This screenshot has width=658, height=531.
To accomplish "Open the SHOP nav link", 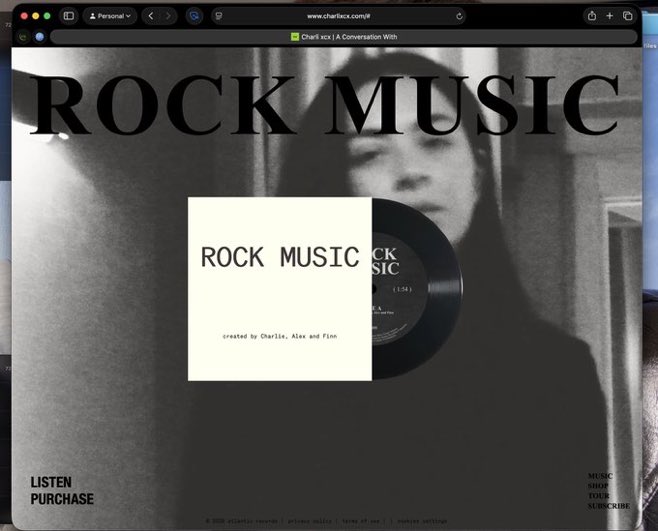I will pyautogui.click(x=598, y=486).
